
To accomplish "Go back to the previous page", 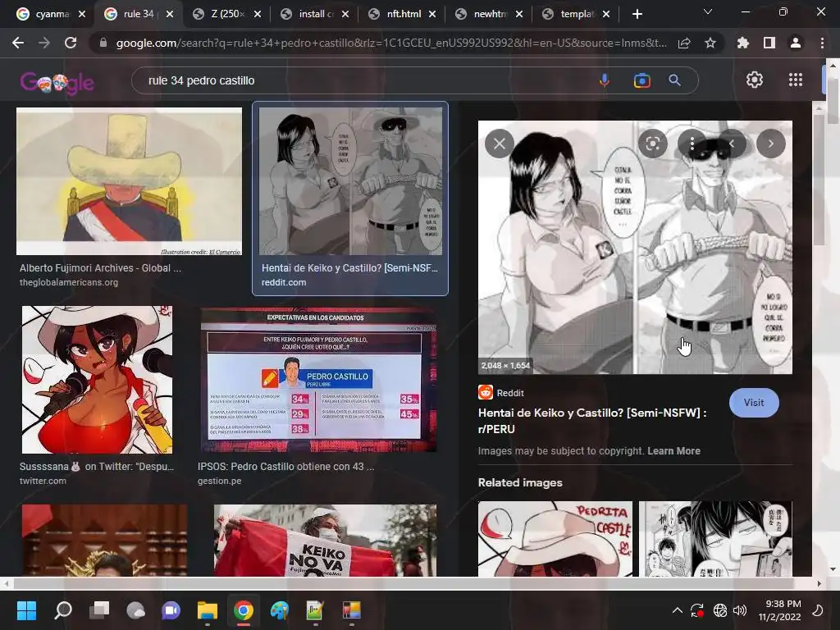I will click(x=18, y=43).
